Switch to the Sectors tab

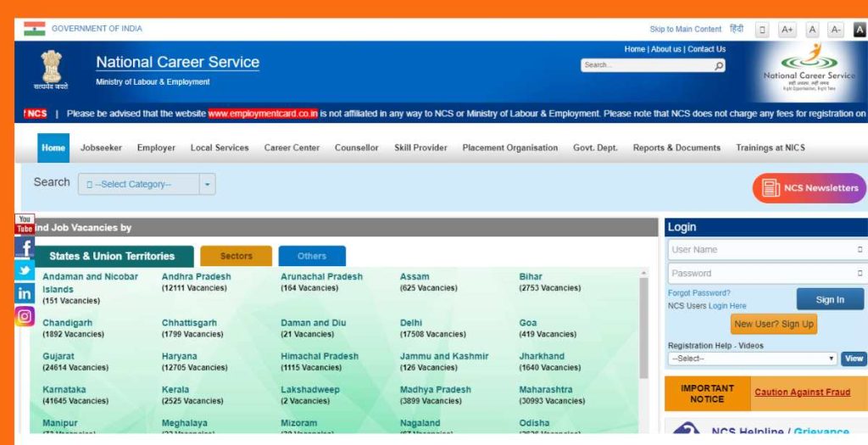coord(236,256)
